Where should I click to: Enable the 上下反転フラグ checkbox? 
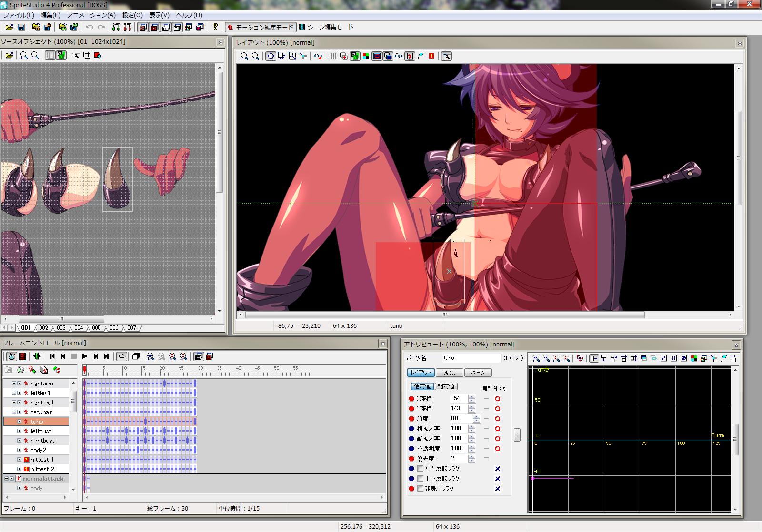421,479
